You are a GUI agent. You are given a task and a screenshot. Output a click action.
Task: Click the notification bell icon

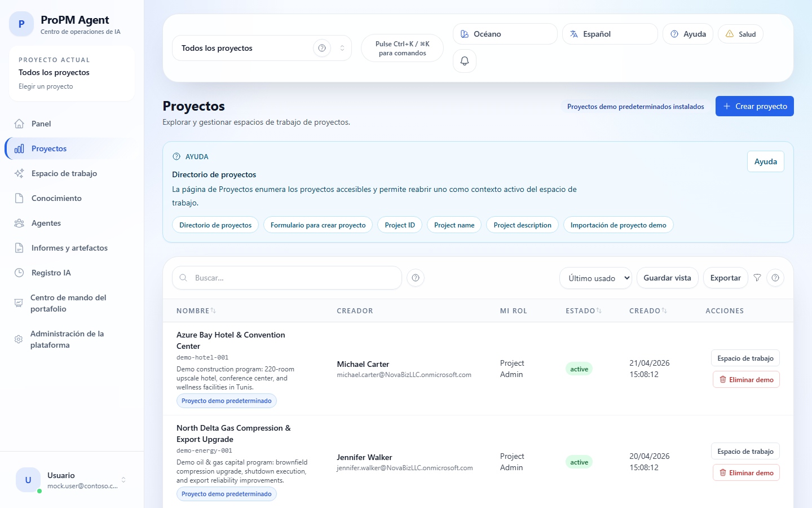click(x=465, y=61)
